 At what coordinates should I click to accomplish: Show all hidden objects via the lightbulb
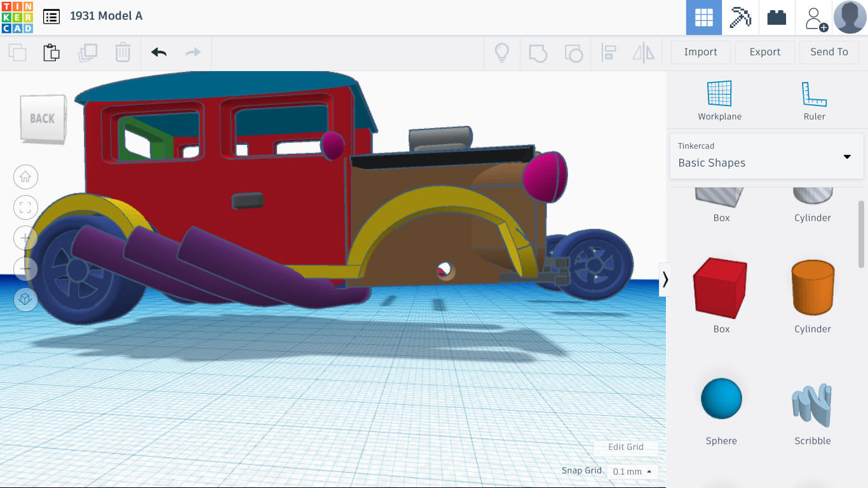tap(502, 52)
